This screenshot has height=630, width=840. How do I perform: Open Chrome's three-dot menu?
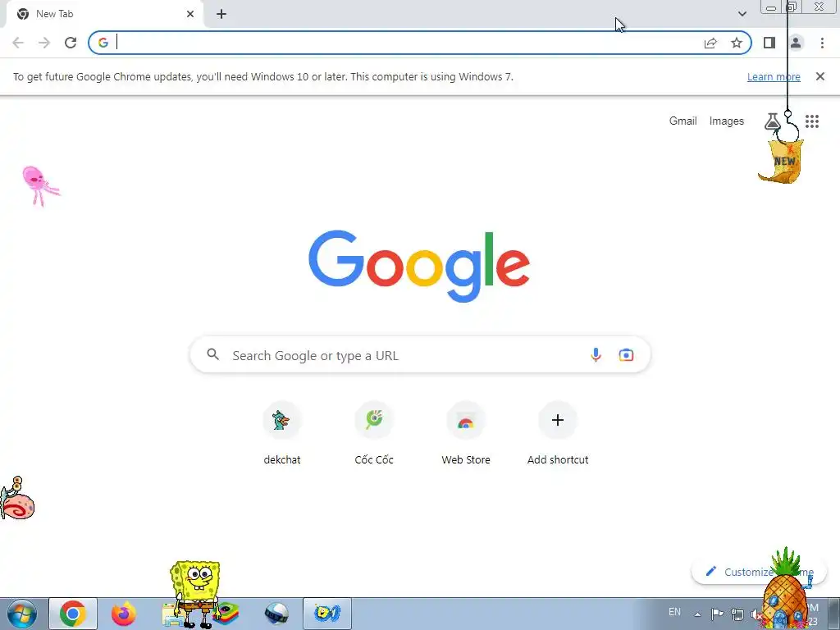822,43
